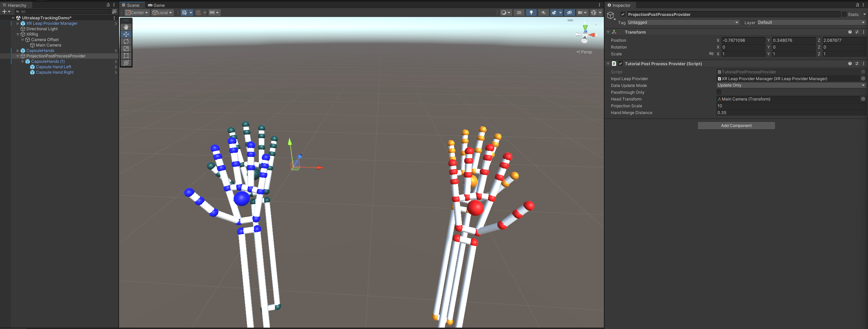Open the Data Update Mode dropdown
Image resolution: width=868 pixels, height=329 pixels.
pyautogui.click(x=791, y=85)
